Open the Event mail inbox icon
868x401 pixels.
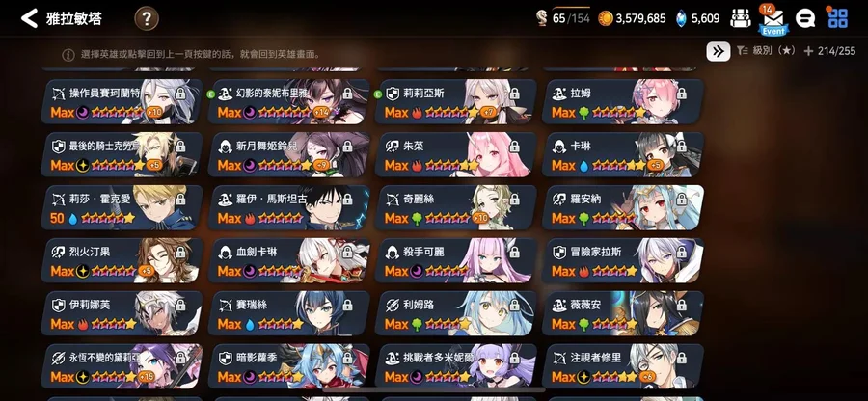(x=773, y=20)
